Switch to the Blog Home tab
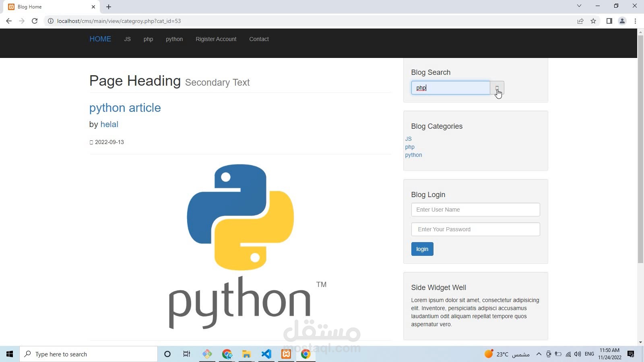Viewport: 644px width, 362px height. point(52,7)
